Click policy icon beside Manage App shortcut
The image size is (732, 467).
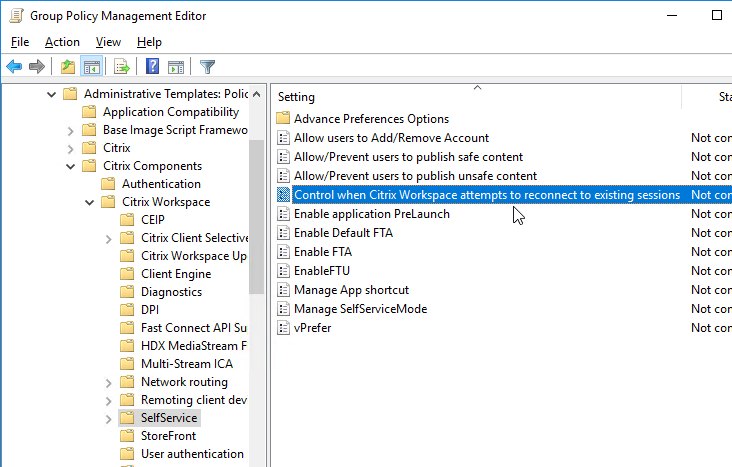click(x=283, y=290)
